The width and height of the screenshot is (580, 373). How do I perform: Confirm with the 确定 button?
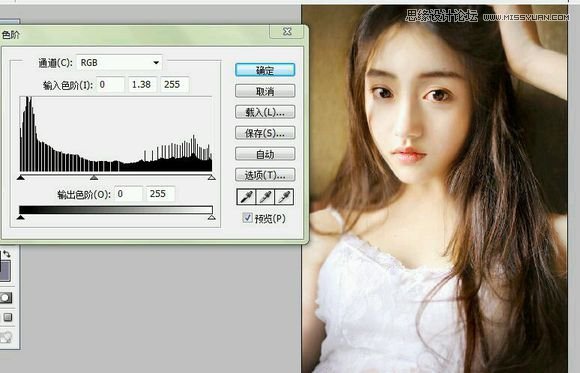click(x=265, y=70)
